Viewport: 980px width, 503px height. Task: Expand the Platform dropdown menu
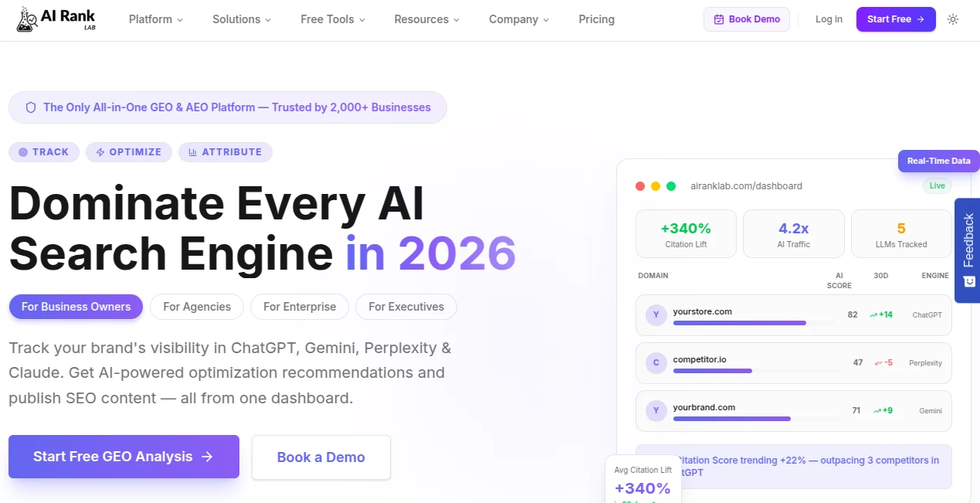point(156,19)
